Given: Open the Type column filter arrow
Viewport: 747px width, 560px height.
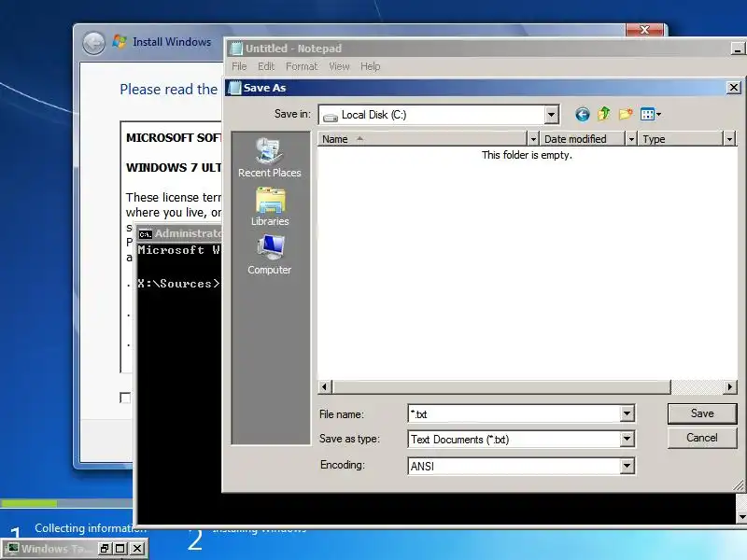Looking at the screenshot, I should [x=730, y=139].
